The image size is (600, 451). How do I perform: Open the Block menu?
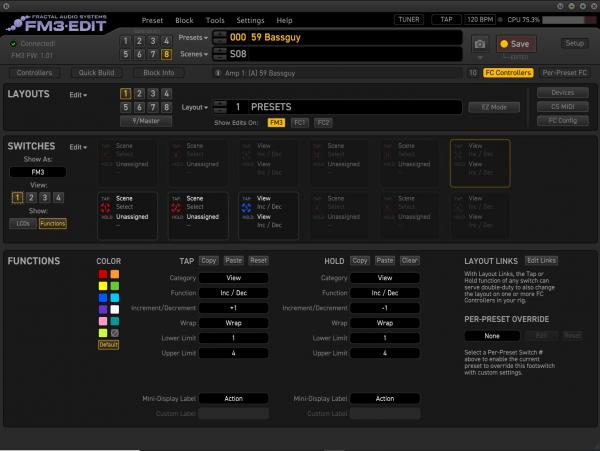click(184, 20)
